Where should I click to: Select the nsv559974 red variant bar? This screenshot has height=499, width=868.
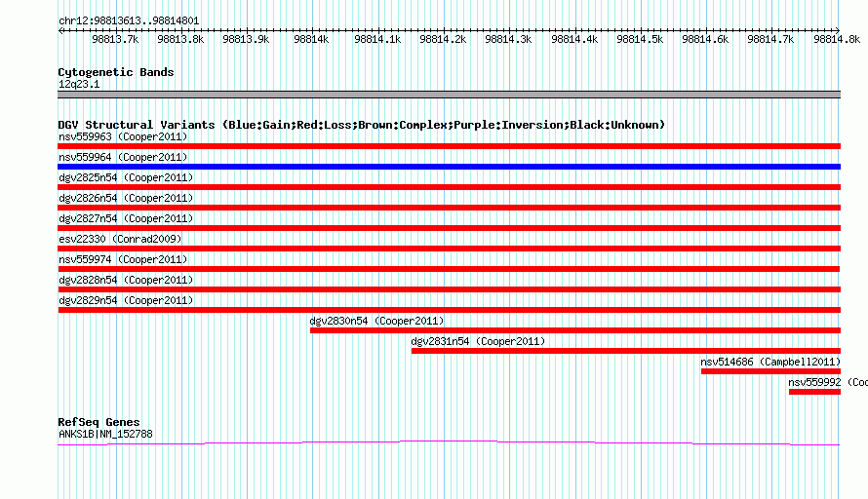point(449,269)
